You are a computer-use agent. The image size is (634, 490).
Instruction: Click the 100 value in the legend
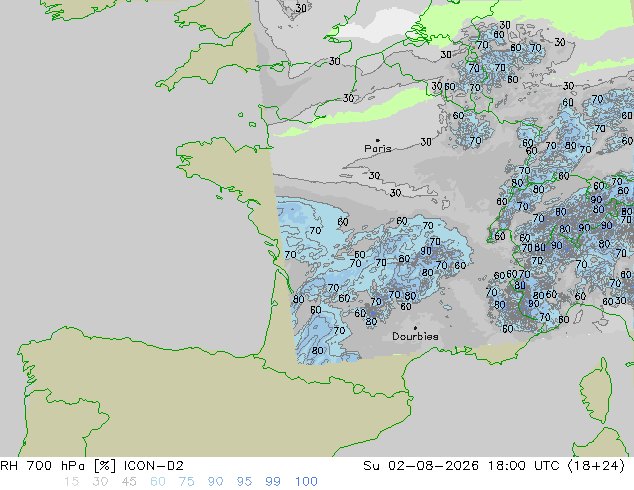pos(306,482)
